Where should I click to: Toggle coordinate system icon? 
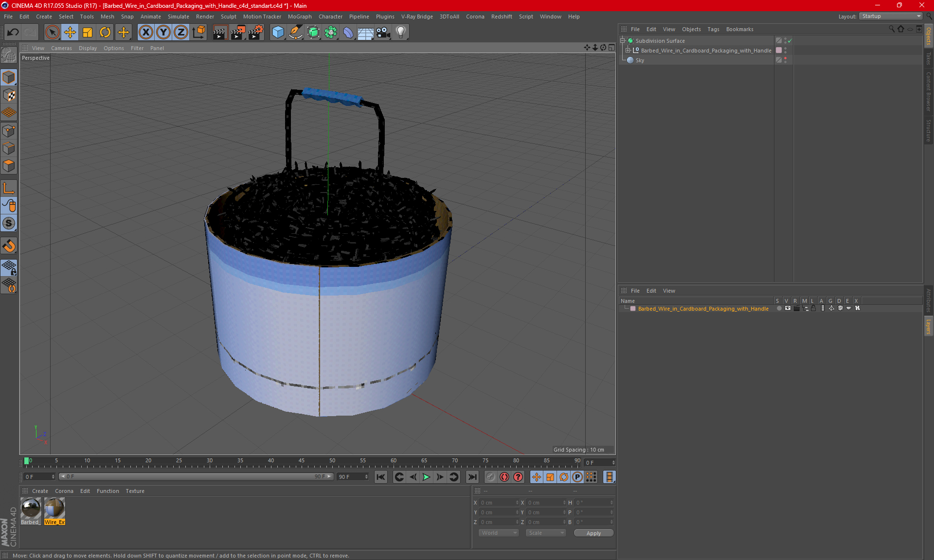(x=198, y=33)
